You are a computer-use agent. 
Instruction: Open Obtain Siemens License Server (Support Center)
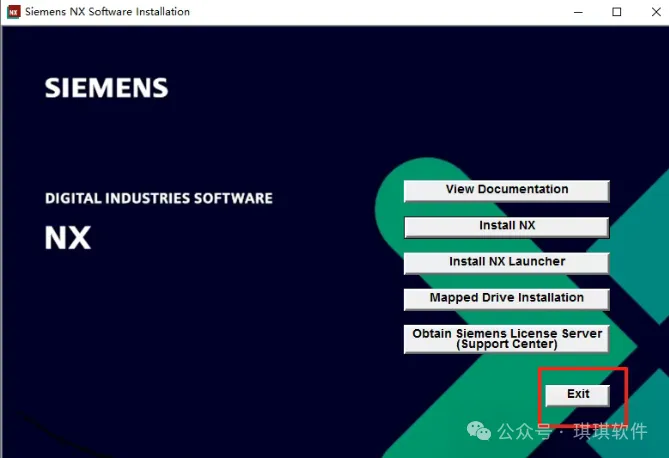(x=506, y=339)
